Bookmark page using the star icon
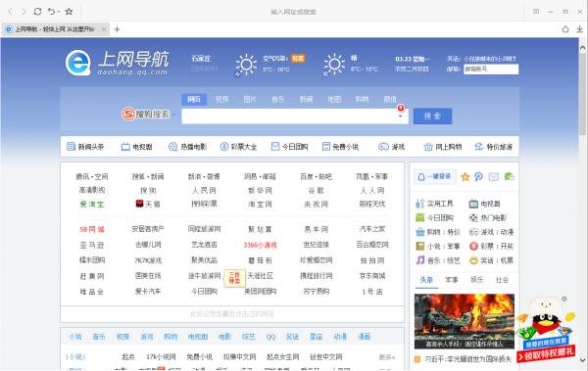This screenshot has width=588, height=371. [x=69, y=12]
